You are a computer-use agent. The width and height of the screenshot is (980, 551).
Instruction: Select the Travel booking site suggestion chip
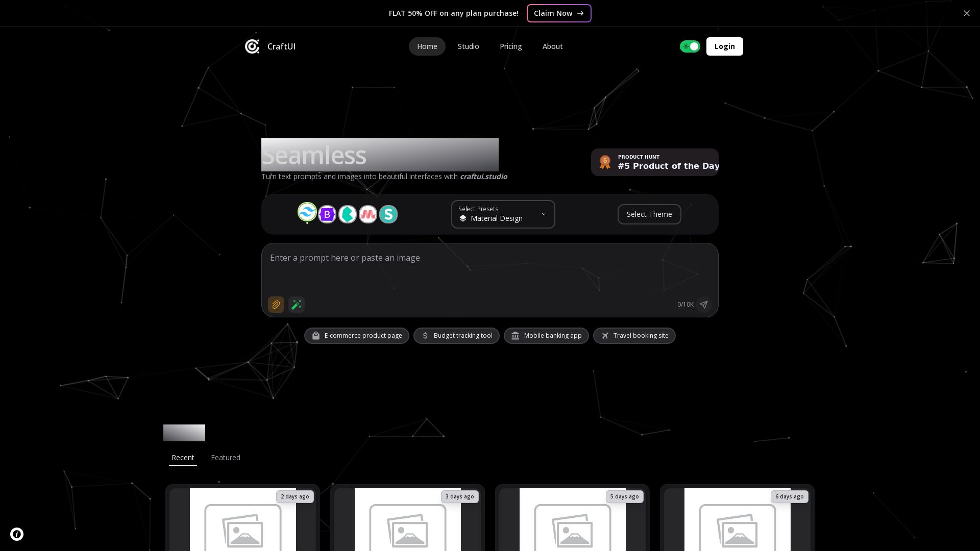point(634,336)
